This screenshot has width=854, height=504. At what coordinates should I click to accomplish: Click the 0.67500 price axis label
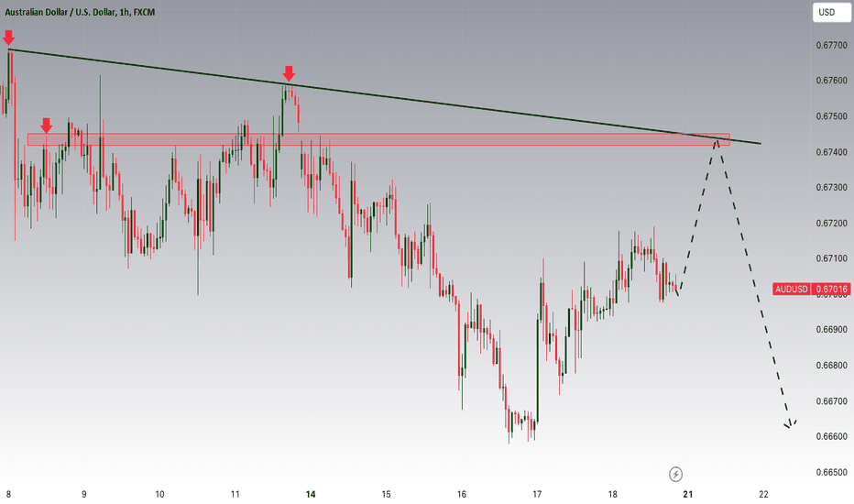pos(831,116)
